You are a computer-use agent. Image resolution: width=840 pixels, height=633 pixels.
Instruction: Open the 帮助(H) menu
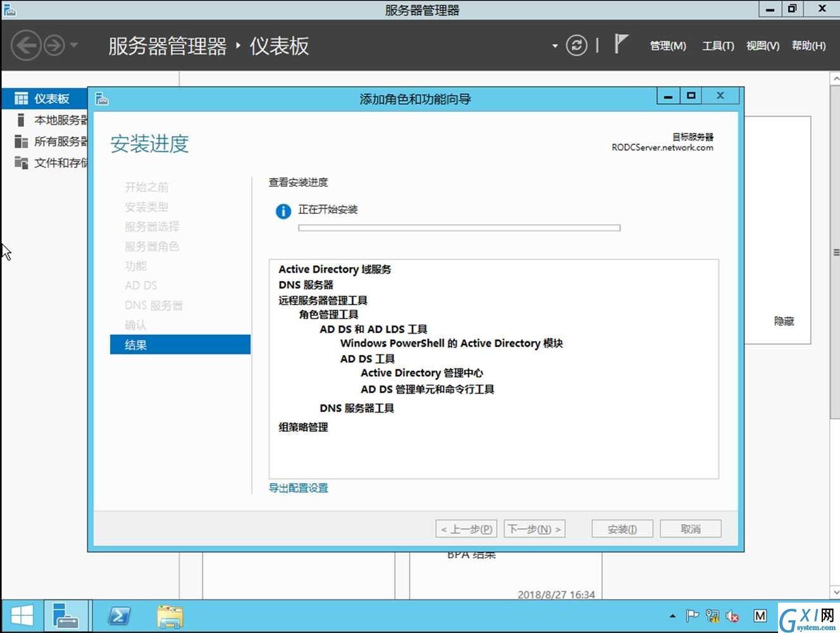pyautogui.click(x=808, y=46)
